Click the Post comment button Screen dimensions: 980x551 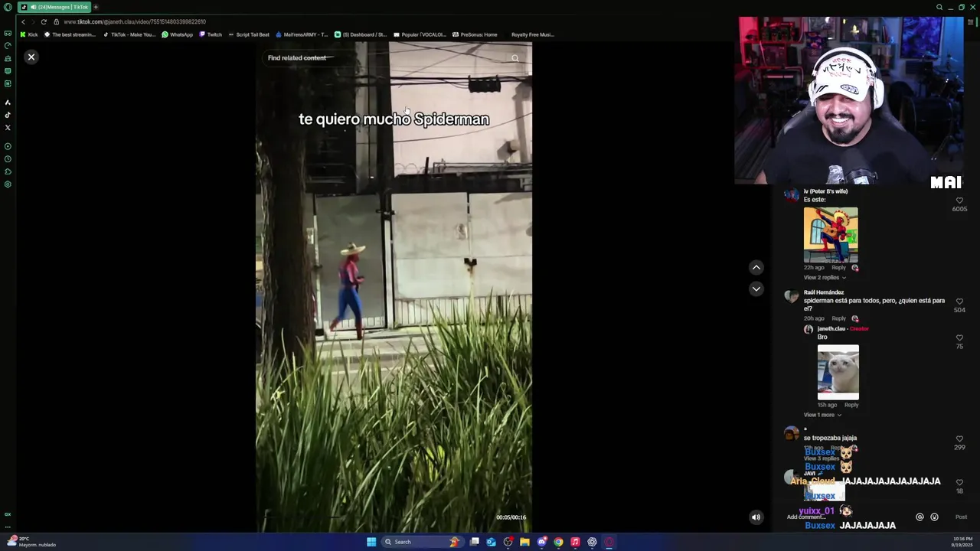[x=961, y=517]
